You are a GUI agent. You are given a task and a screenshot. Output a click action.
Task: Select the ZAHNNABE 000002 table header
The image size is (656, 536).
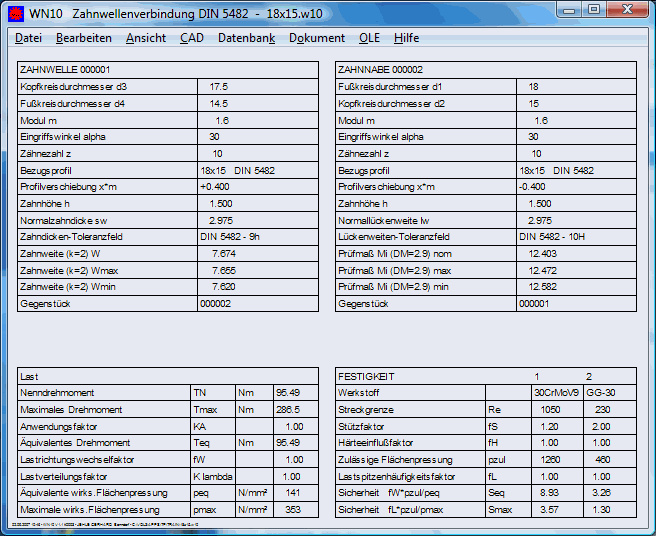pos(381,70)
